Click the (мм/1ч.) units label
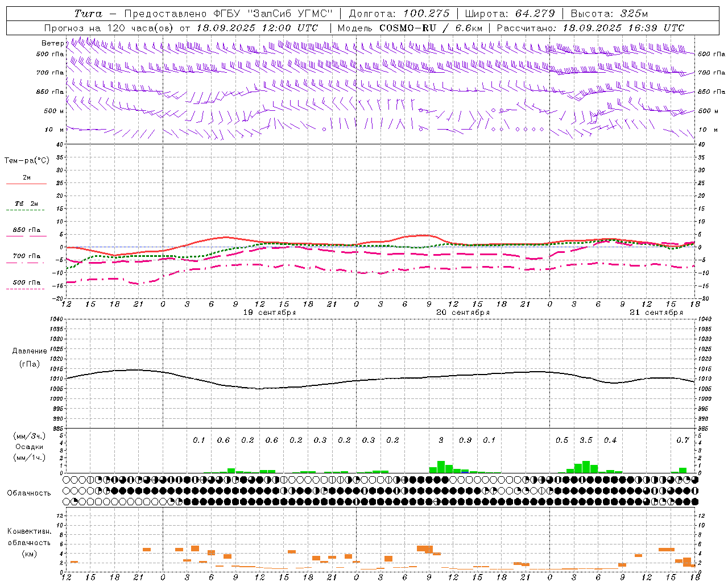The width and height of the screenshot is (728, 582). pyautogui.click(x=29, y=458)
